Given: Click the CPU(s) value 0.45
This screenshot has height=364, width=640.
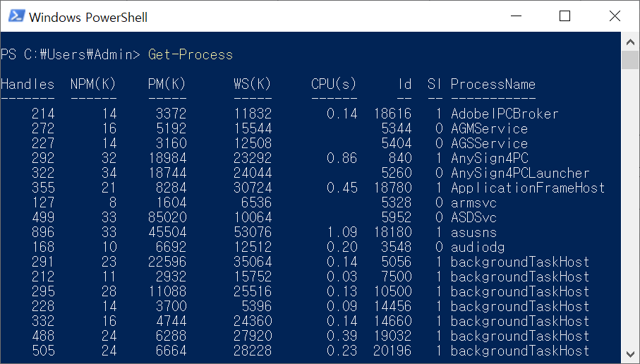Looking at the screenshot, I should 342,188.
